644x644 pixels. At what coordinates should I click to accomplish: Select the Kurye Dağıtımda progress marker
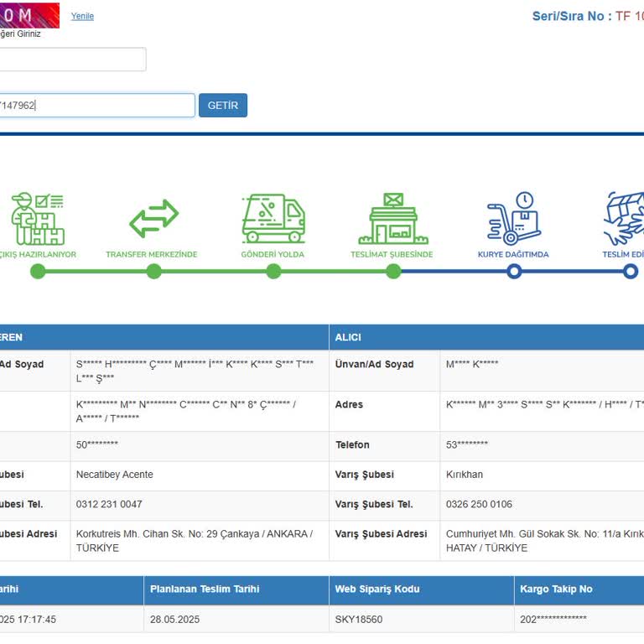pyautogui.click(x=514, y=271)
